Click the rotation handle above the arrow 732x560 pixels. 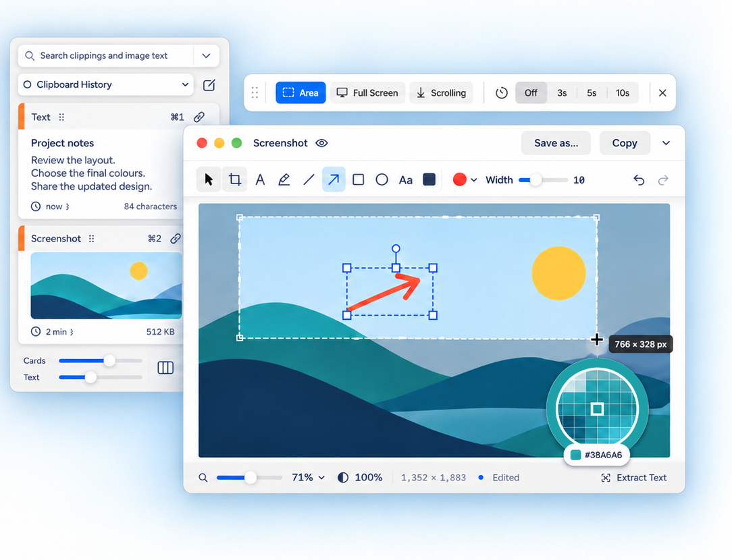(x=396, y=248)
